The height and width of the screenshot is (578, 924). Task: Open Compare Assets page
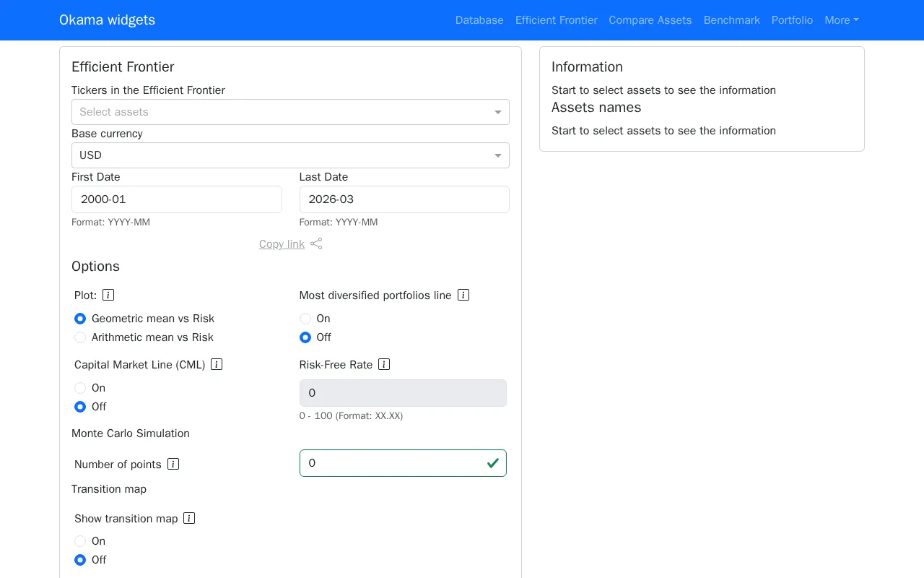(x=650, y=20)
